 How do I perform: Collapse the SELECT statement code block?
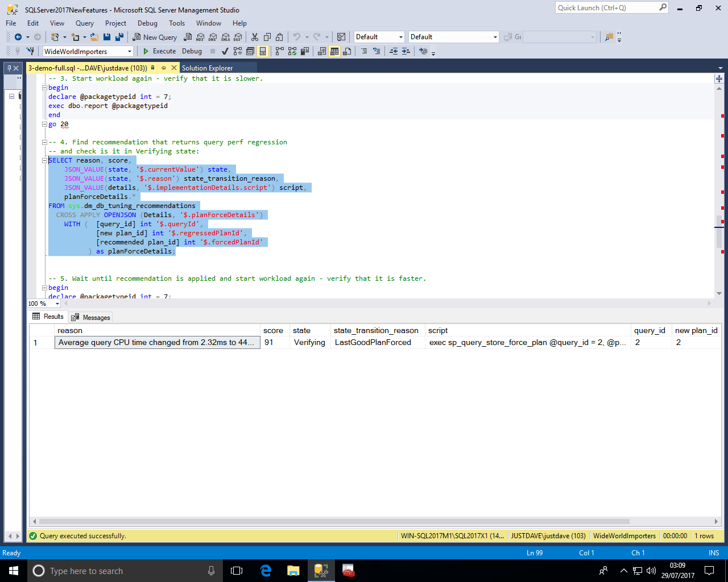tap(44, 160)
